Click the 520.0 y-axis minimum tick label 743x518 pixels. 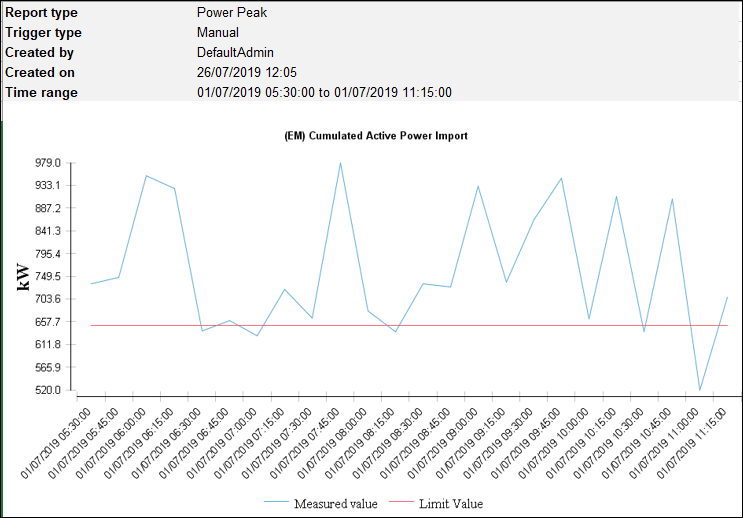(49, 390)
